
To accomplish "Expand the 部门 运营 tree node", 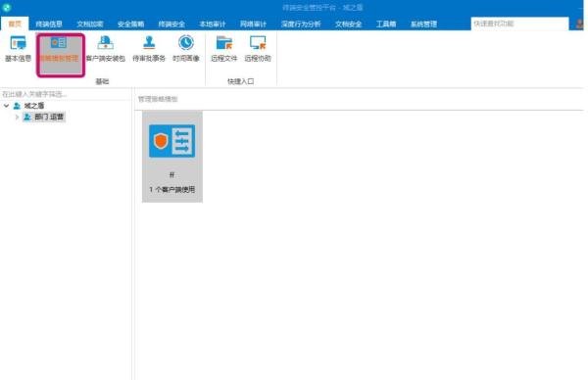I will pos(17,118).
